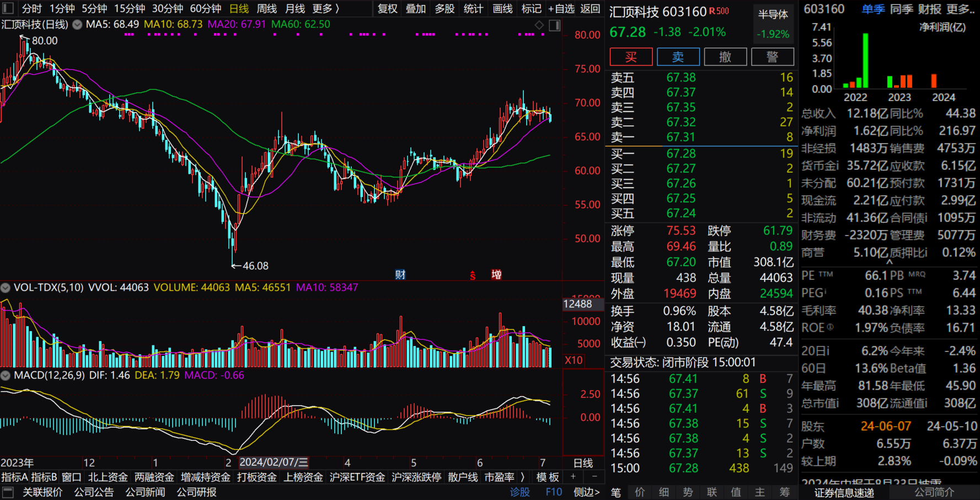Click 诊股 stock diagnosis link
This screenshot has width=980, height=500.
tap(520, 492)
